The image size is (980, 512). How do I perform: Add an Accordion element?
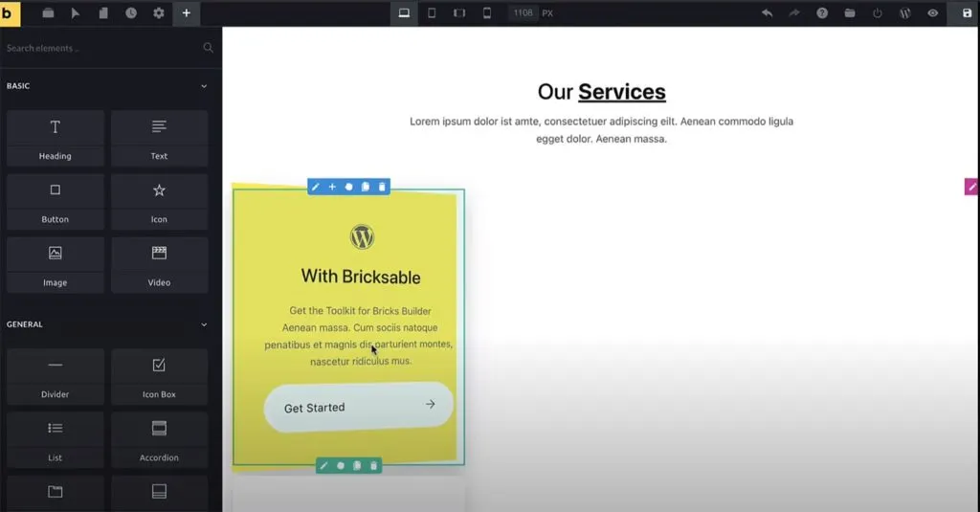pos(160,440)
